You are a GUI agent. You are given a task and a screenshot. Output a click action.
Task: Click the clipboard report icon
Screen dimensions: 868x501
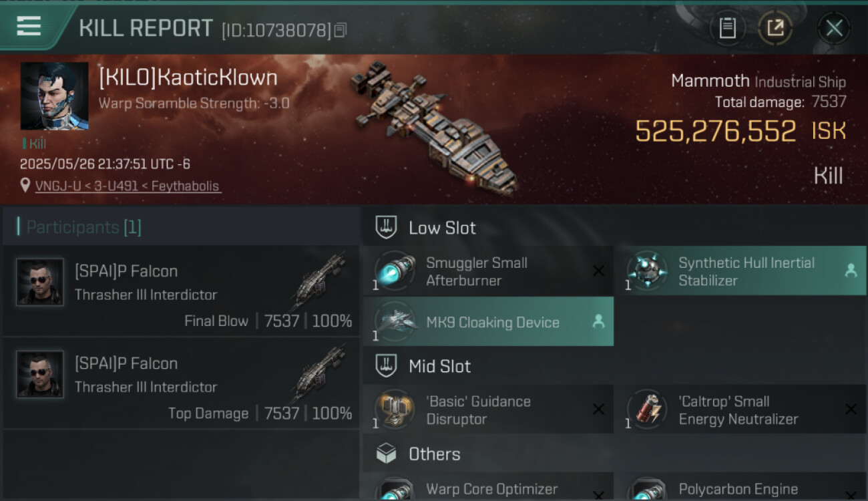[727, 28]
